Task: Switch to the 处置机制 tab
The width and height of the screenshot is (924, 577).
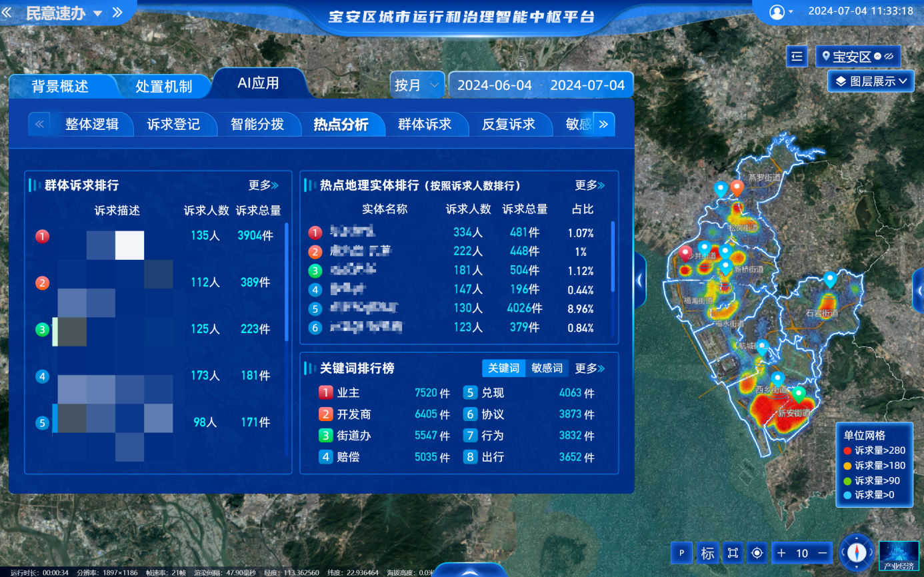Action: coord(164,86)
